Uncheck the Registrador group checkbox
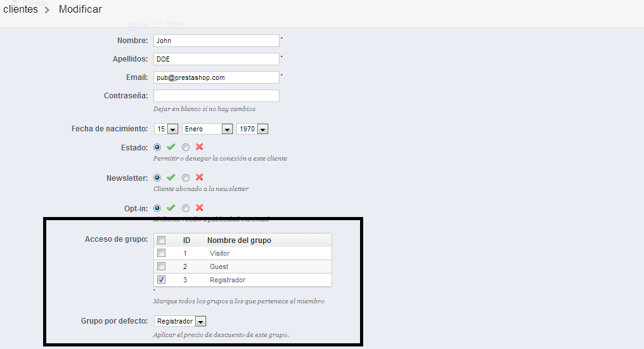The width and height of the screenshot is (644, 349). (x=162, y=280)
